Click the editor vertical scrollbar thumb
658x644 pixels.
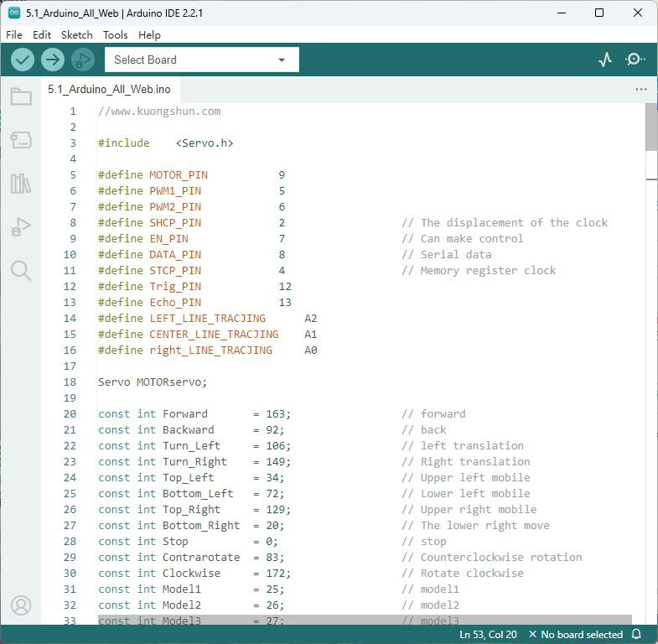(651, 127)
